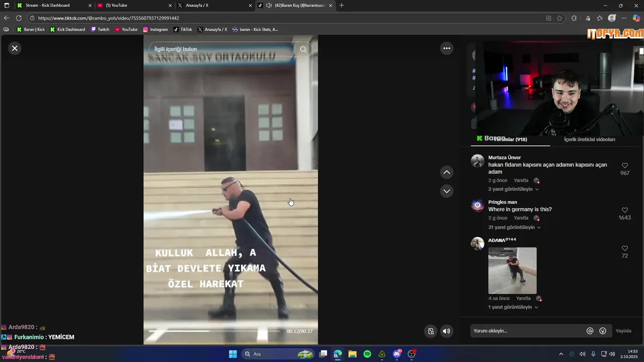Open the image in ADANA0144's comment

point(512,270)
